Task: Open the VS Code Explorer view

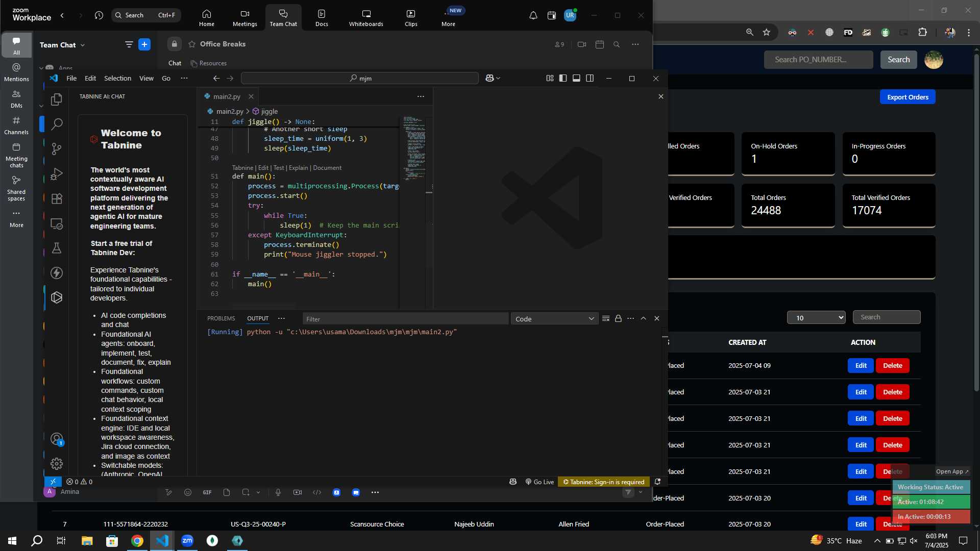Action: 57,99
